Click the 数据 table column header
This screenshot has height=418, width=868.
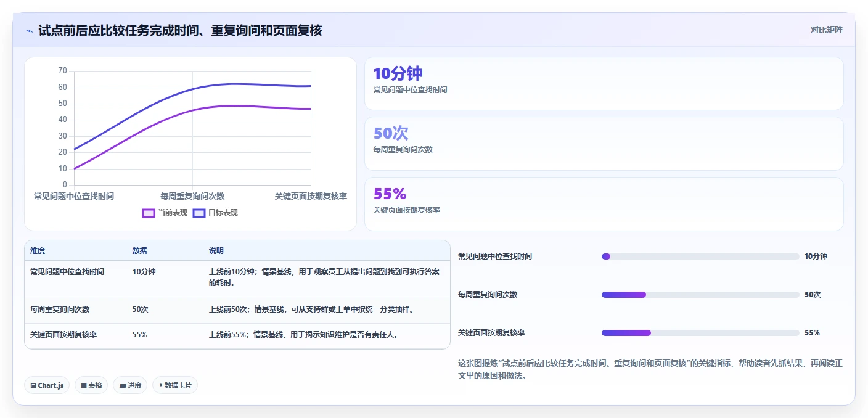139,251
